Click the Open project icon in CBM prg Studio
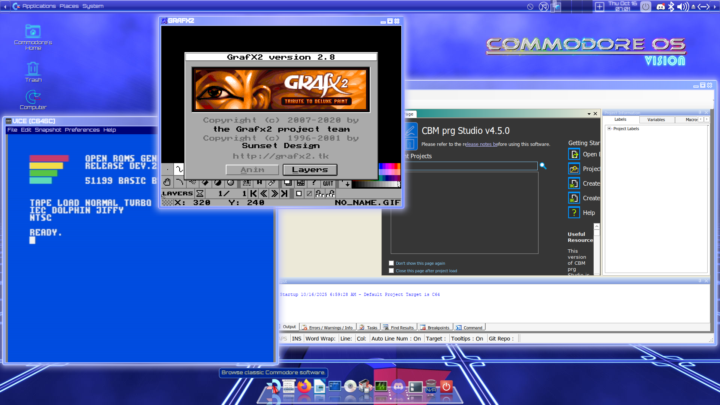The width and height of the screenshot is (720, 405). (574, 154)
